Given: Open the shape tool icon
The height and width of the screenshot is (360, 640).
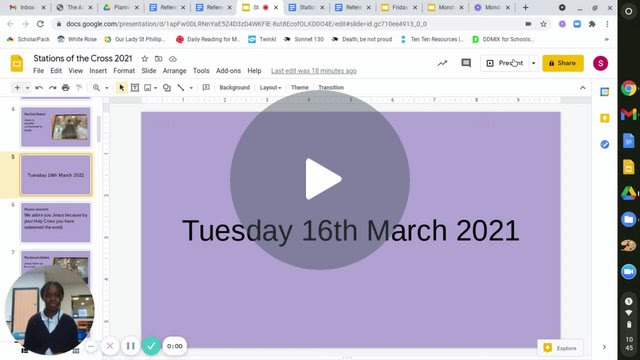Looking at the screenshot, I should coord(167,87).
